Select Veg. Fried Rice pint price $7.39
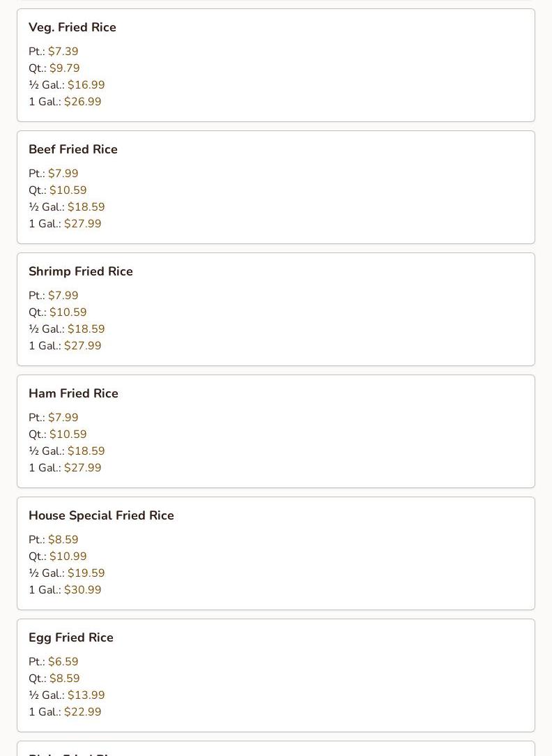This screenshot has width=552, height=756. tap(63, 52)
